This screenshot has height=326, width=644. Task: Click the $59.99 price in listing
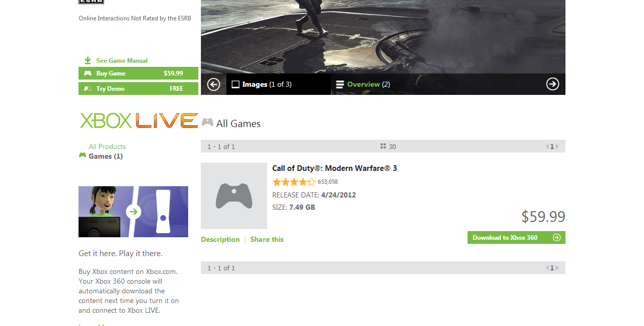tap(543, 216)
